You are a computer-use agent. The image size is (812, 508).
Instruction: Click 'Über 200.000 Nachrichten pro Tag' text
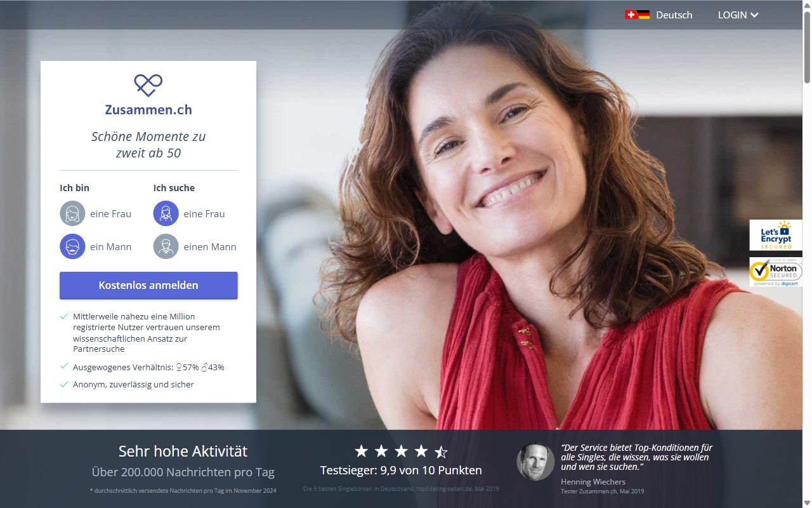coord(183,472)
